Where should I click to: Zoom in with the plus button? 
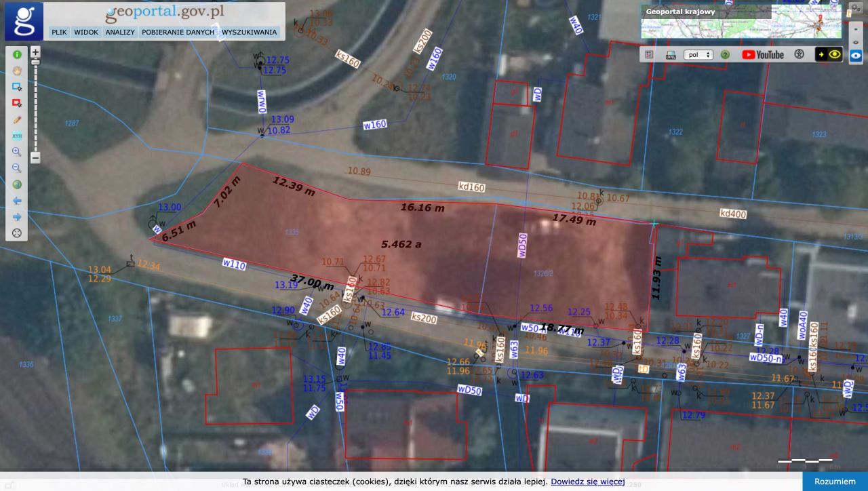[x=35, y=52]
